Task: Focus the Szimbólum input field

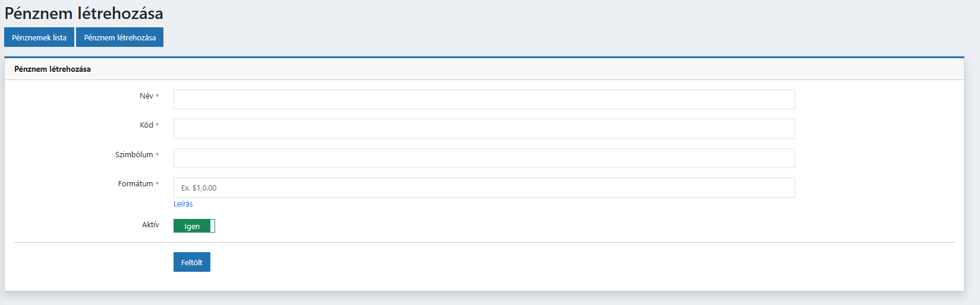Action: (x=484, y=158)
